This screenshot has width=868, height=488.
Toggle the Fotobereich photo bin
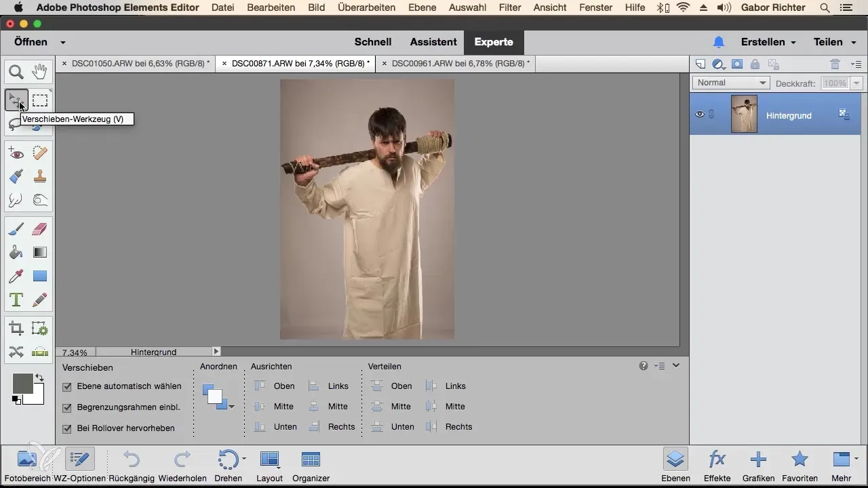(x=27, y=466)
